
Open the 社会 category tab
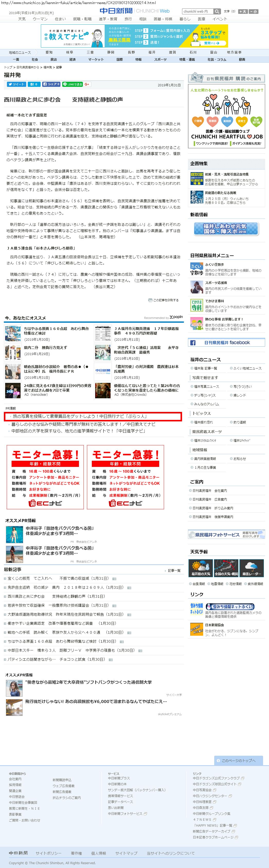[x=35, y=59]
